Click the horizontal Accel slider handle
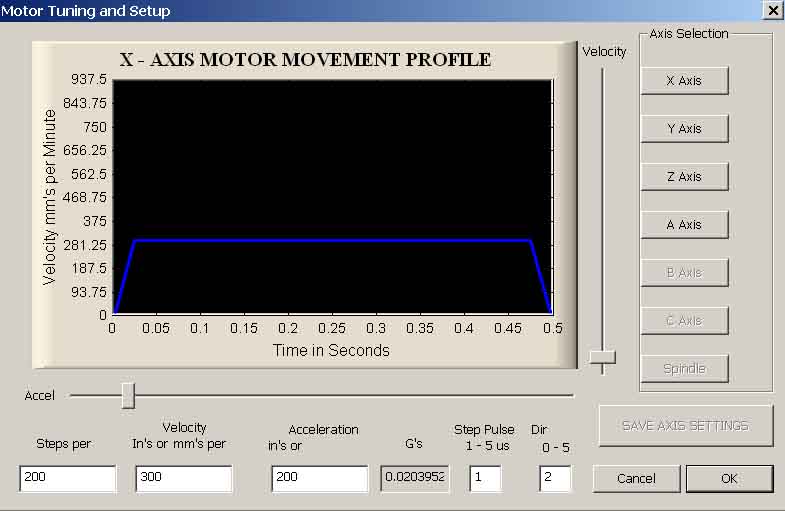 [128, 395]
